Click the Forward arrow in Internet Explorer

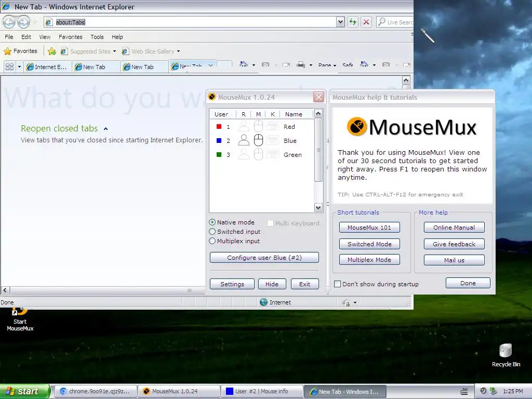click(x=23, y=22)
